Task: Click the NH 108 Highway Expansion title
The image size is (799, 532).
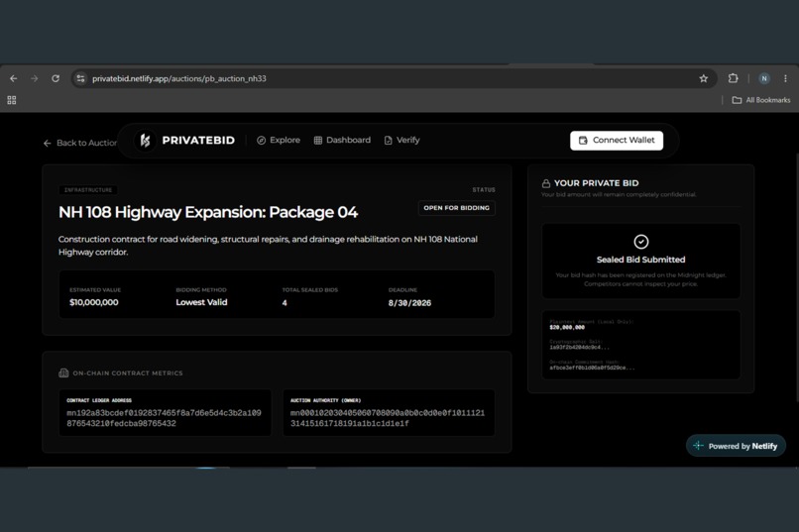Action: tap(208, 212)
